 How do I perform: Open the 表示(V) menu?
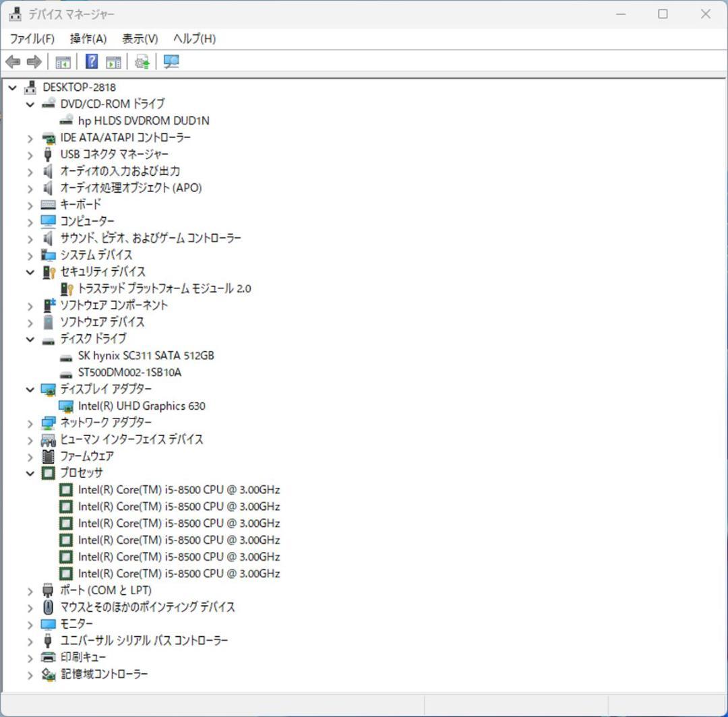(140, 38)
